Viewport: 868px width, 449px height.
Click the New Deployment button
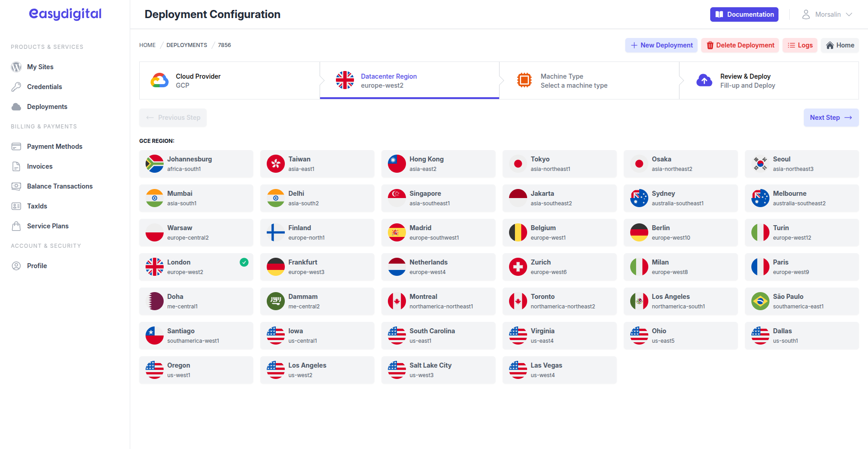click(661, 45)
